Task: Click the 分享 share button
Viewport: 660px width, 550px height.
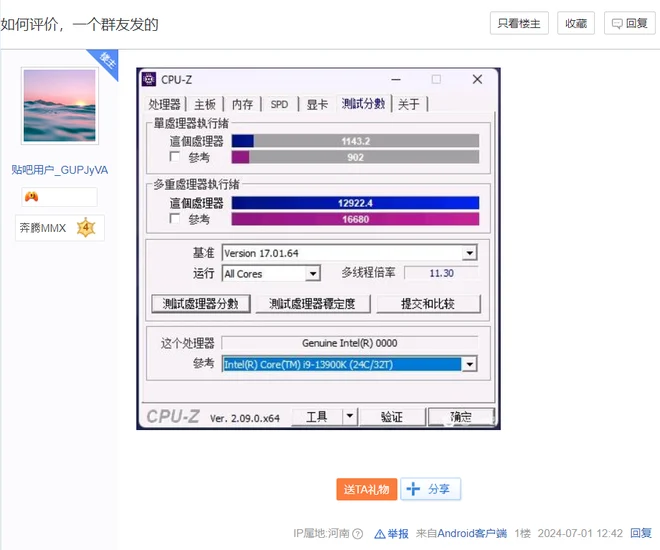Action: 430,489
